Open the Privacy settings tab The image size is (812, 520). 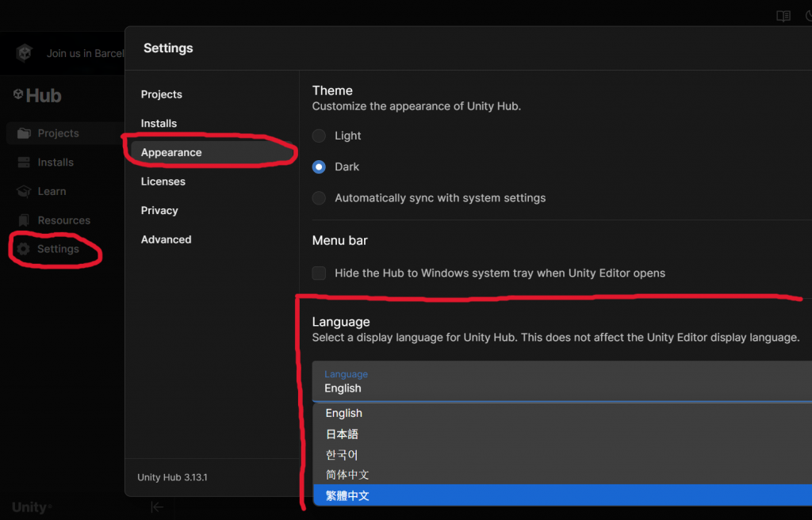pyautogui.click(x=159, y=210)
